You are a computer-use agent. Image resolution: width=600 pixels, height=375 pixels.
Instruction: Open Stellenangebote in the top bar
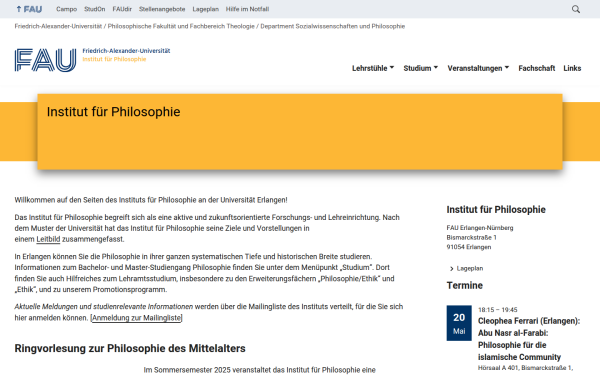coord(162,9)
